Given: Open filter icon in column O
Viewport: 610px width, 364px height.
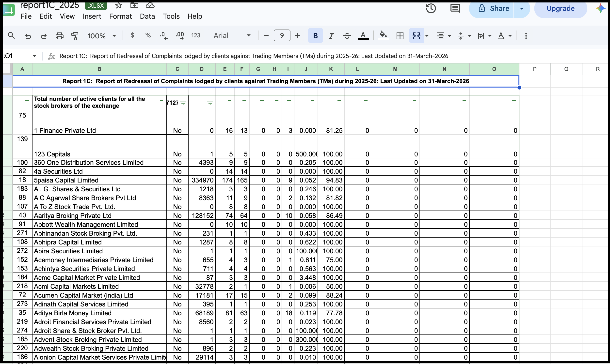Looking at the screenshot, I should [514, 100].
